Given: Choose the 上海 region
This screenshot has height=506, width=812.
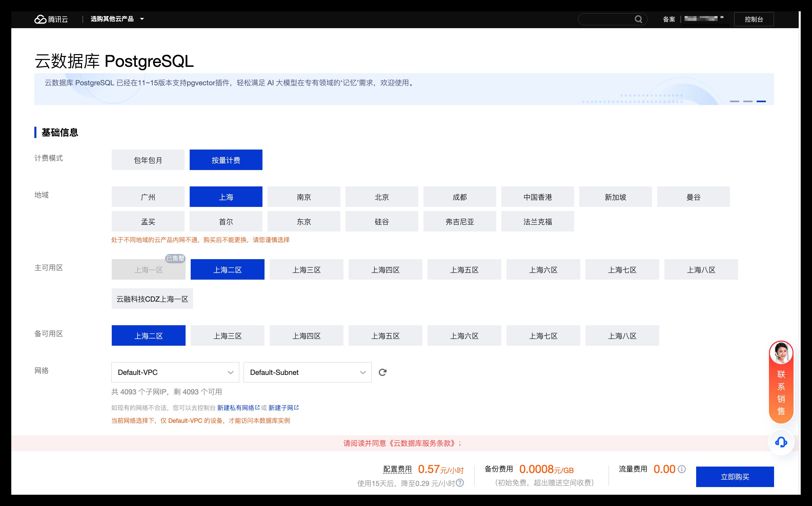Looking at the screenshot, I should 226,196.
